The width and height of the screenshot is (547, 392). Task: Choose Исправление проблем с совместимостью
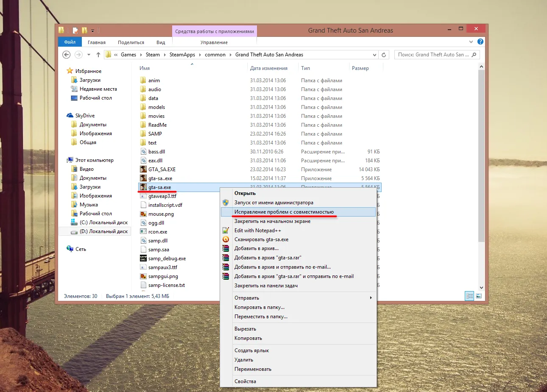298,212
